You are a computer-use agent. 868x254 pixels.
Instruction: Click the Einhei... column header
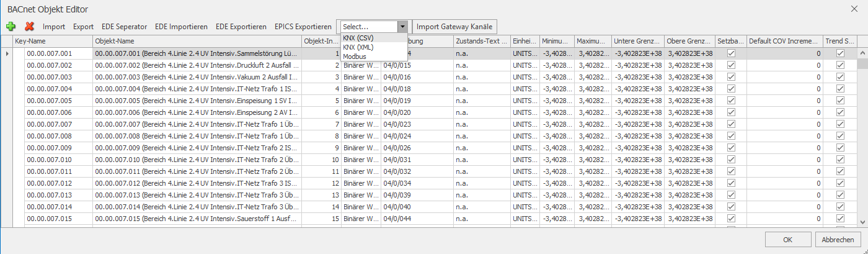click(x=525, y=42)
